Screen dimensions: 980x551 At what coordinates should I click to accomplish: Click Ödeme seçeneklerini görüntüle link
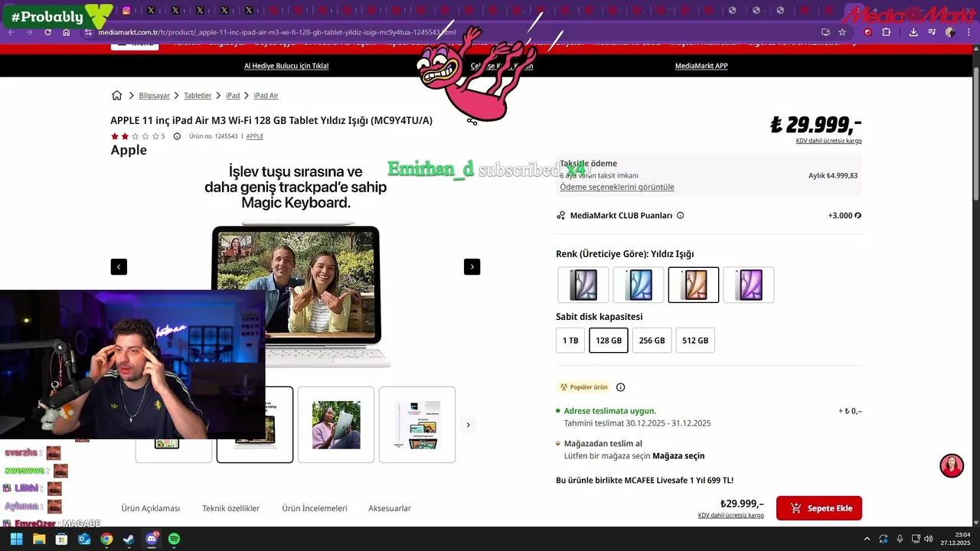tap(617, 187)
